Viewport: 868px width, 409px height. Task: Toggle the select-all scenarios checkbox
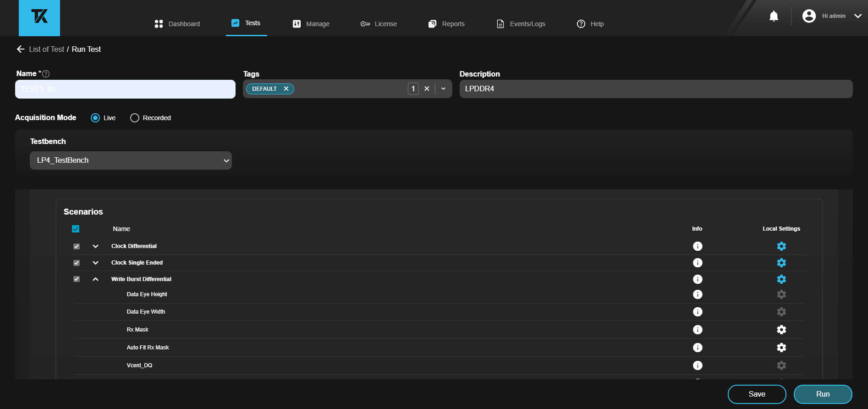(76, 229)
